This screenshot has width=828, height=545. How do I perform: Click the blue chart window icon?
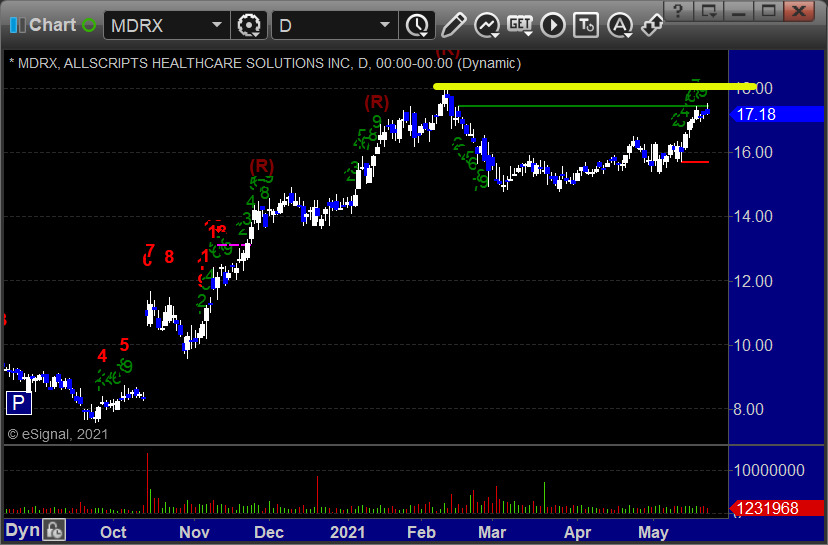pyautogui.click(x=17, y=25)
